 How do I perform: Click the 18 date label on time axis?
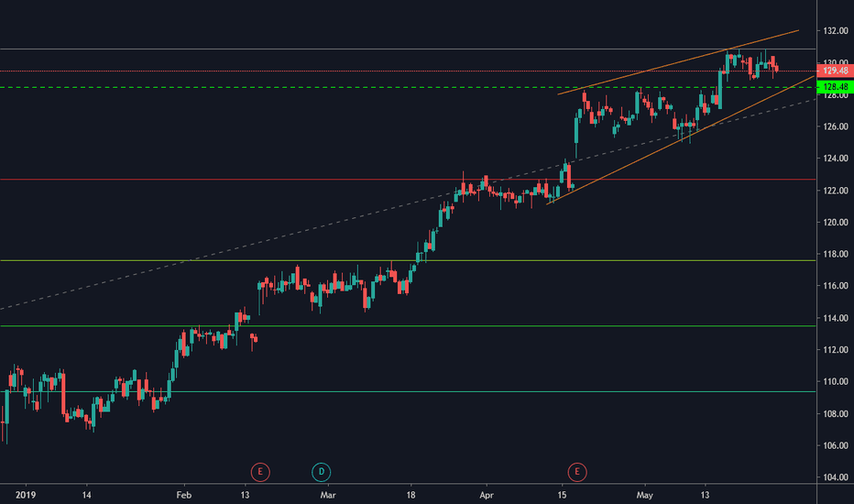coord(411,495)
